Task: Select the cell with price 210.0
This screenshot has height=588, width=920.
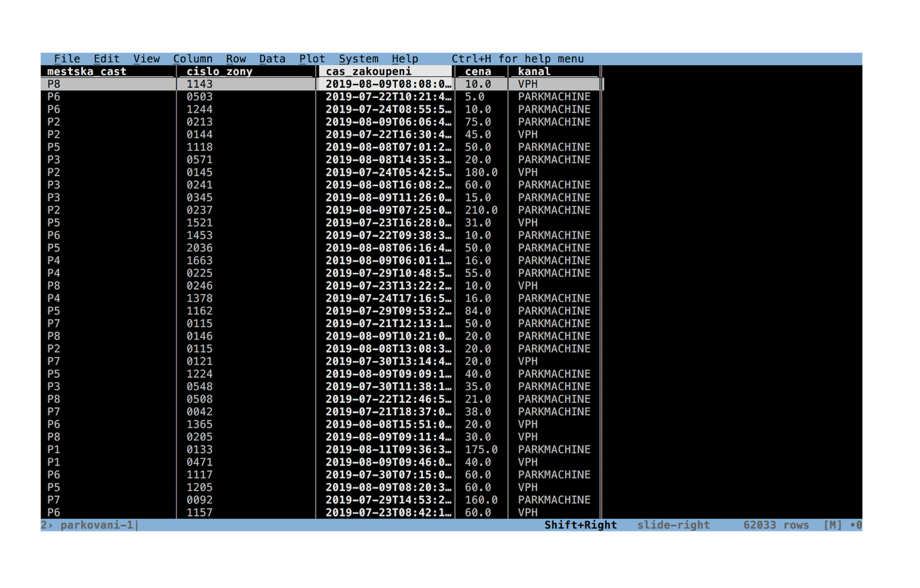Action: pos(481,210)
